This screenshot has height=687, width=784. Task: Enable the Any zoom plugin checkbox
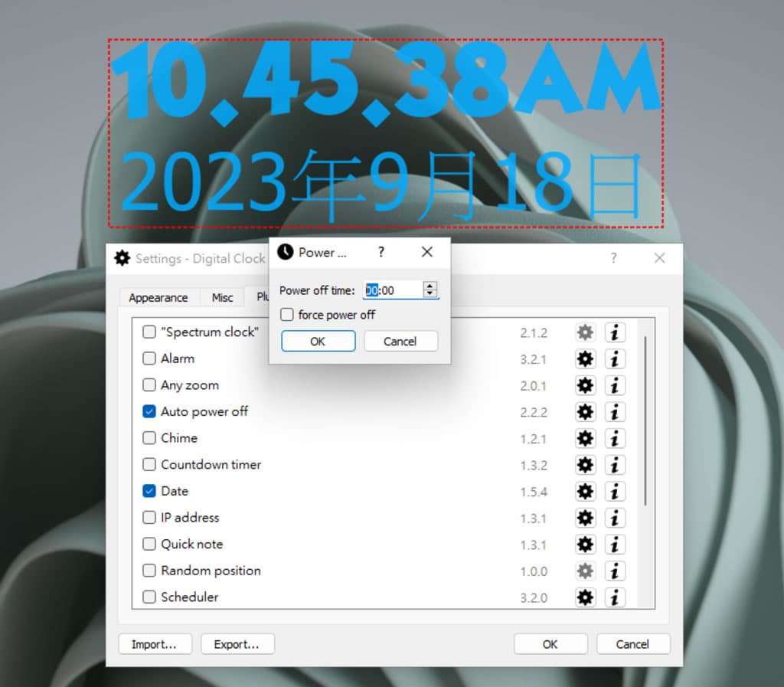tap(149, 385)
